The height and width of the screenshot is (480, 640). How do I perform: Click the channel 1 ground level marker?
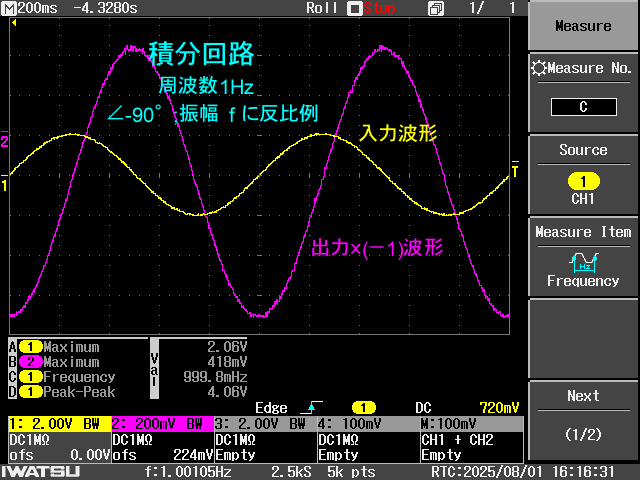click(4, 185)
